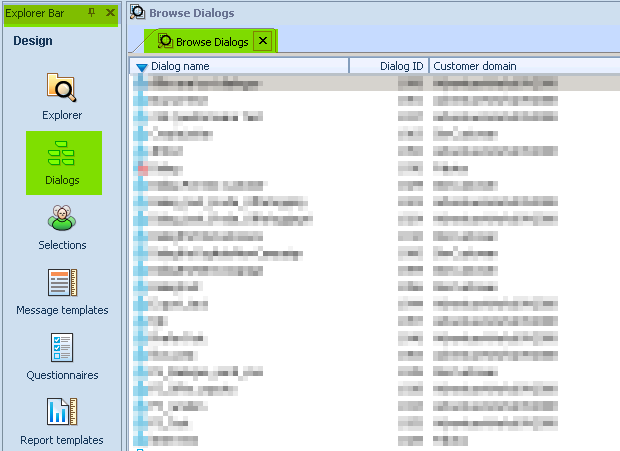Click the Browse Dialogs window title icon
620x451 pixels.
138,12
